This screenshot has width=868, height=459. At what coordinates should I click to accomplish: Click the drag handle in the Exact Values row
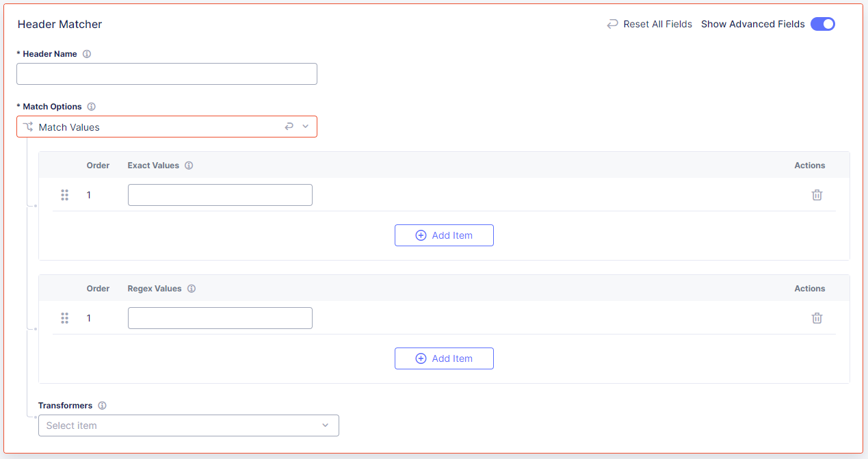coord(65,194)
